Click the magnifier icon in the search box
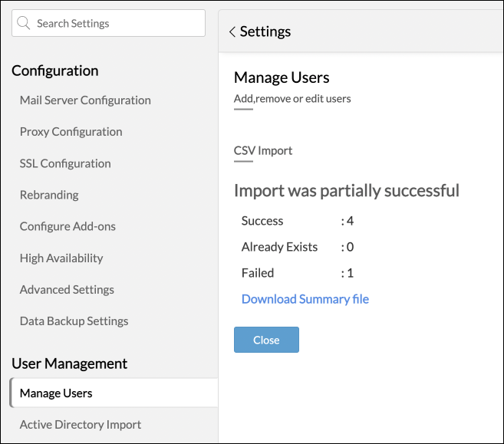Image resolution: width=504 pixels, height=444 pixels. click(24, 24)
